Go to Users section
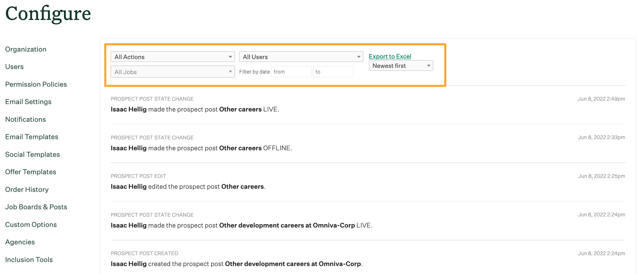The image size is (644, 274). point(14,66)
